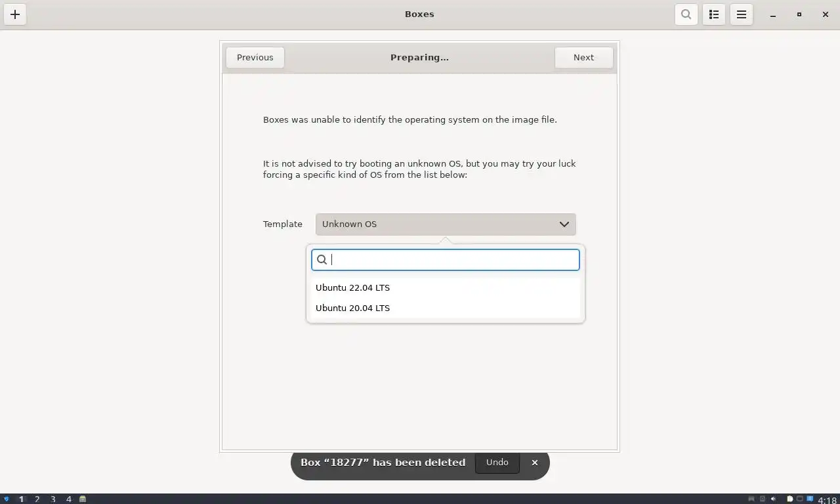This screenshot has width=840, height=504.
Task: Click the clock showing 4:18
Action: pyautogui.click(x=827, y=500)
